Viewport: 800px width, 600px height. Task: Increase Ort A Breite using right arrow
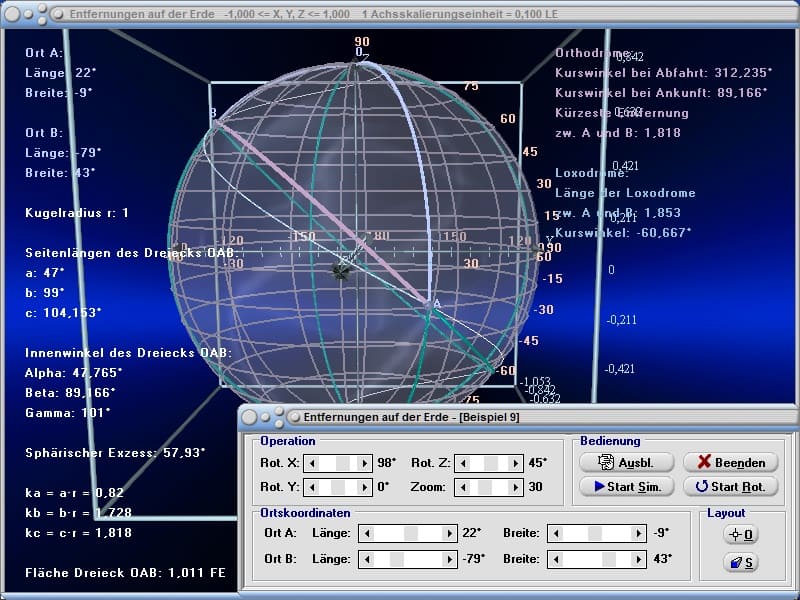(638, 534)
